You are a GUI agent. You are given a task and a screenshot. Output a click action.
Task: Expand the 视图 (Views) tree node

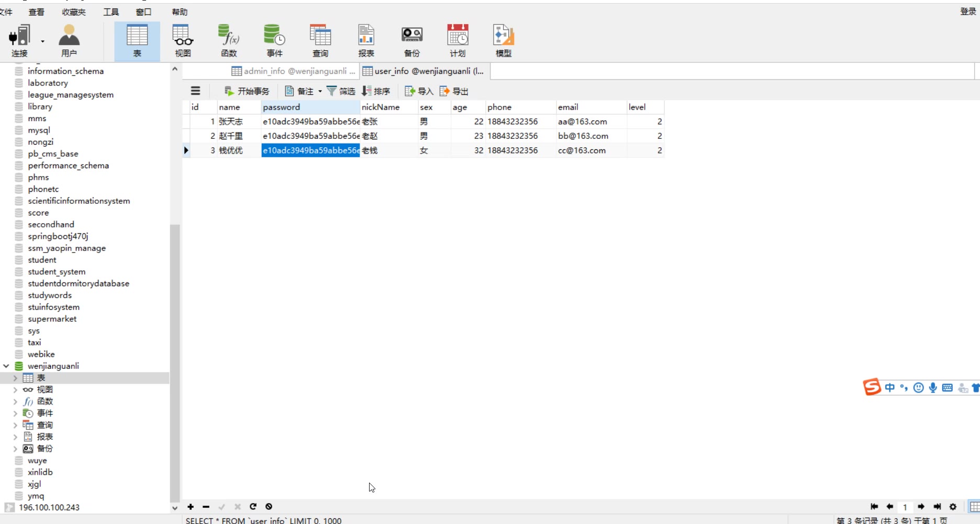click(x=15, y=390)
